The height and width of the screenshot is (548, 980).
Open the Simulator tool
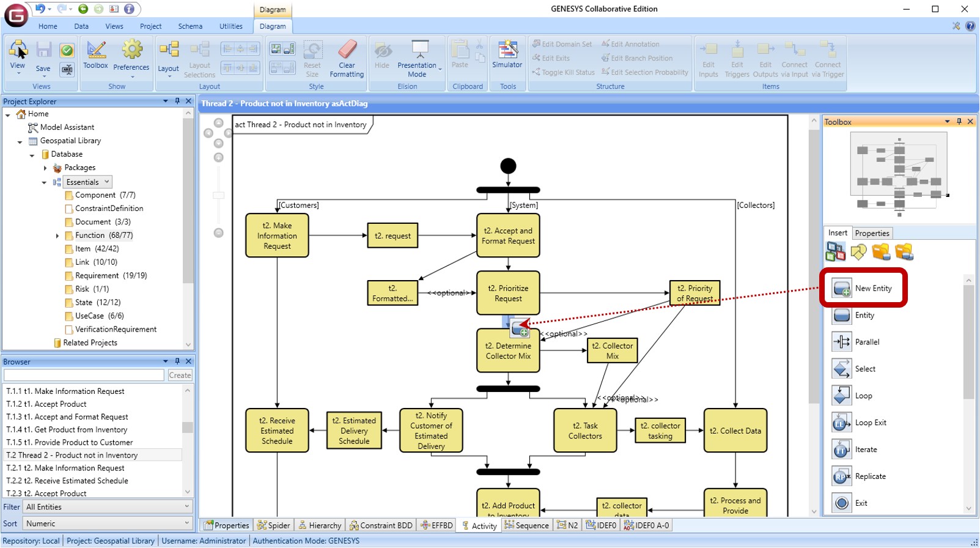click(507, 55)
